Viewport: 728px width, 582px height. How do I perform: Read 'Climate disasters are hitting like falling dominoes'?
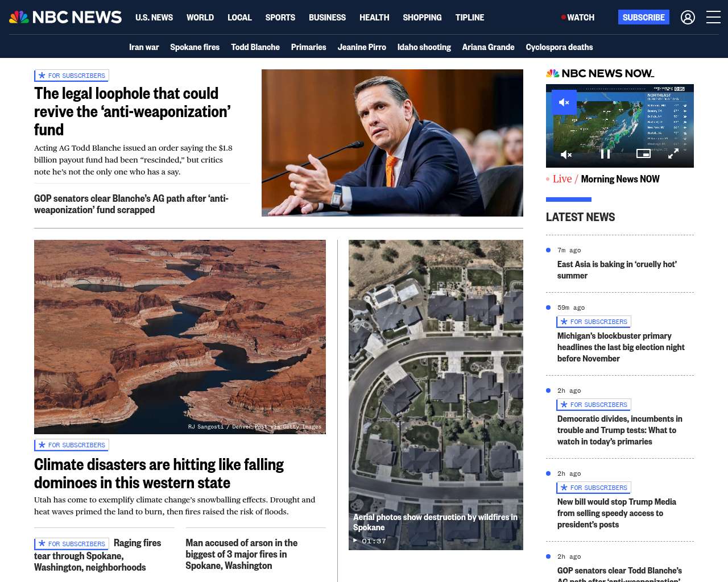(159, 473)
